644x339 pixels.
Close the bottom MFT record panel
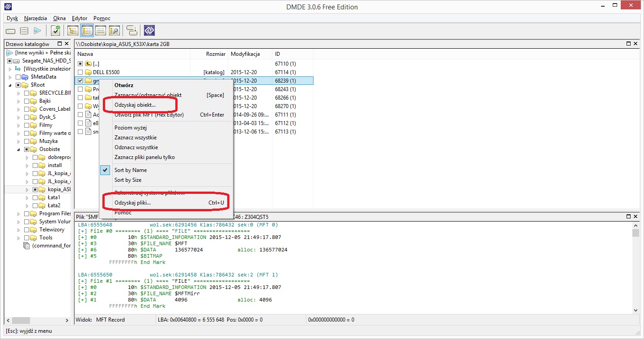[x=636, y=216]
